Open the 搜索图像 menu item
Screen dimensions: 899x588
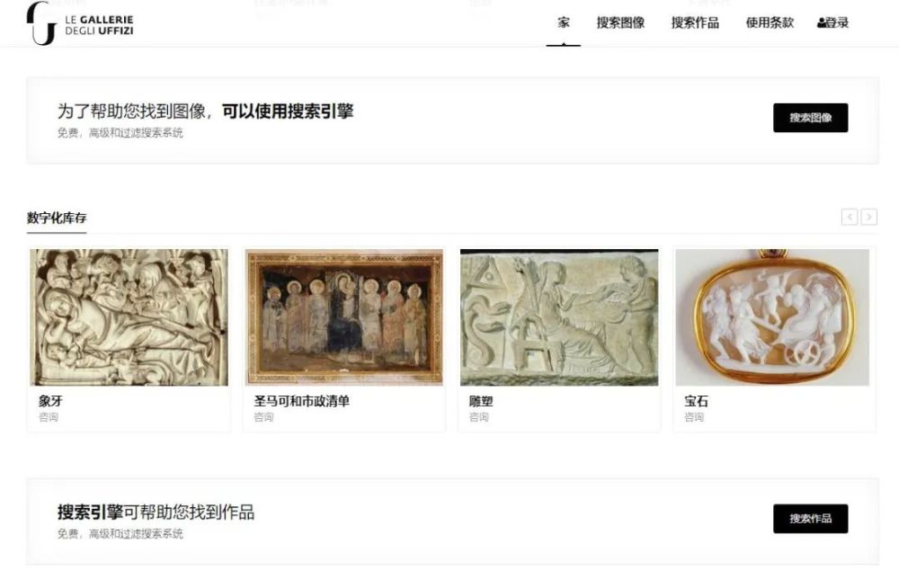(x=620, y=23)
